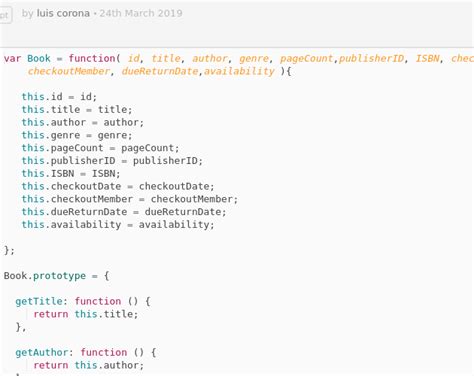Click the getTitle method name

click(39, 301)
